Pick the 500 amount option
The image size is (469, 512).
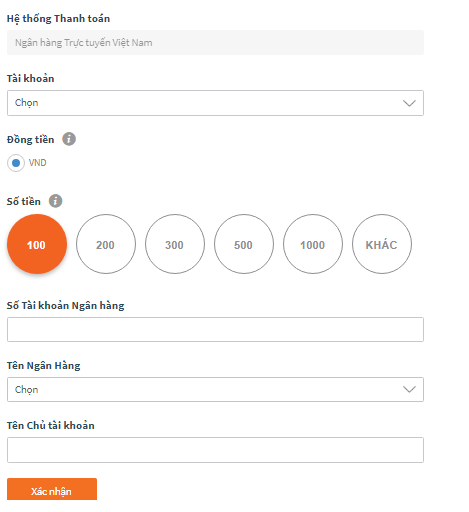point(244,244)
